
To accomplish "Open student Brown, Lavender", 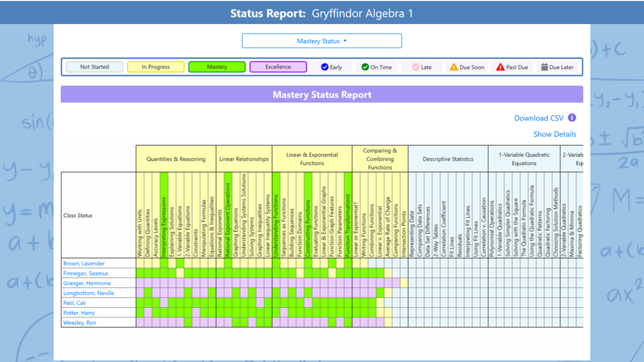I will [x=84, y=264].
